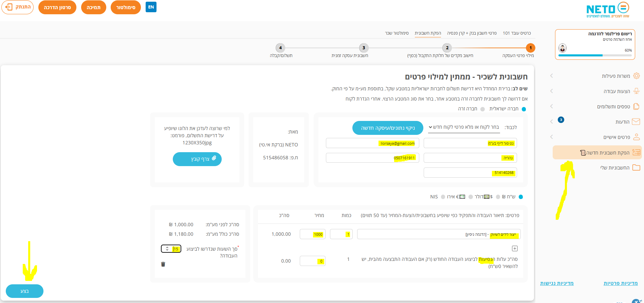644x303 pixels.
Task: Click the טפסים ותשלומים documents icon
Action: (637, 106)
